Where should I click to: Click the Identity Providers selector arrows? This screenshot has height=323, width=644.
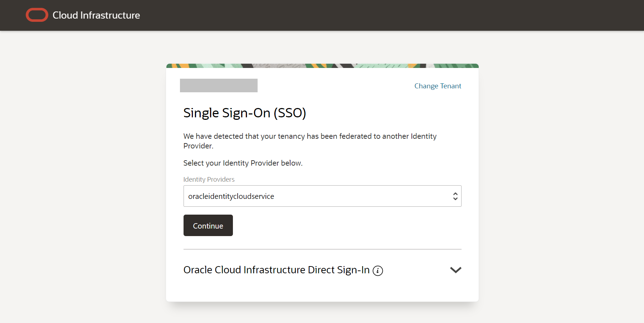pos(455,196)
